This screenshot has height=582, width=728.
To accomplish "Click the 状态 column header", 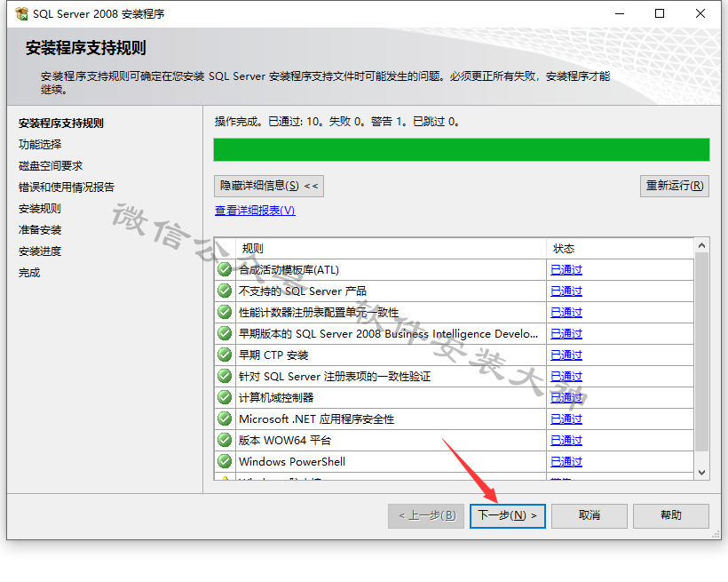I will click(x=621, y=249).
